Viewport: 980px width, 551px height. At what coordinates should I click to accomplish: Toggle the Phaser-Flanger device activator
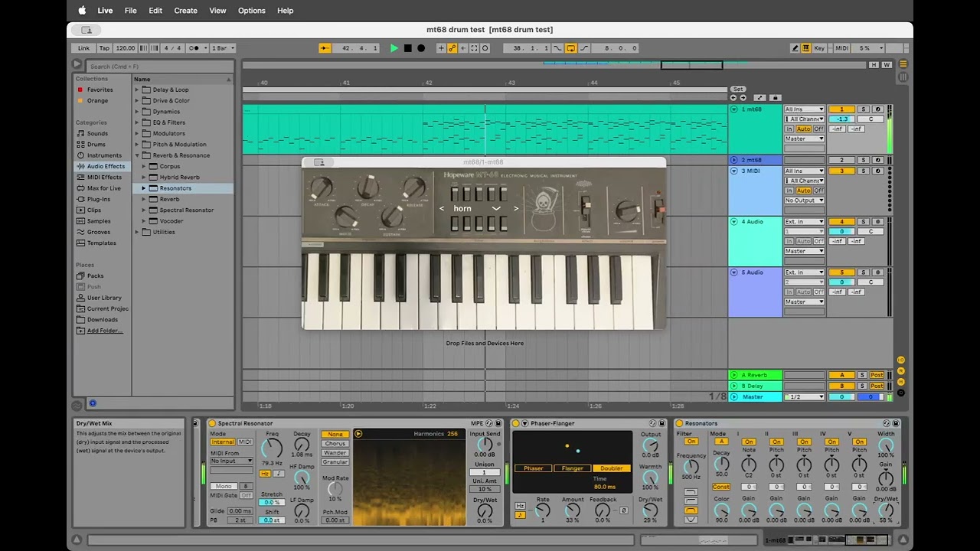tap(515, 423)
